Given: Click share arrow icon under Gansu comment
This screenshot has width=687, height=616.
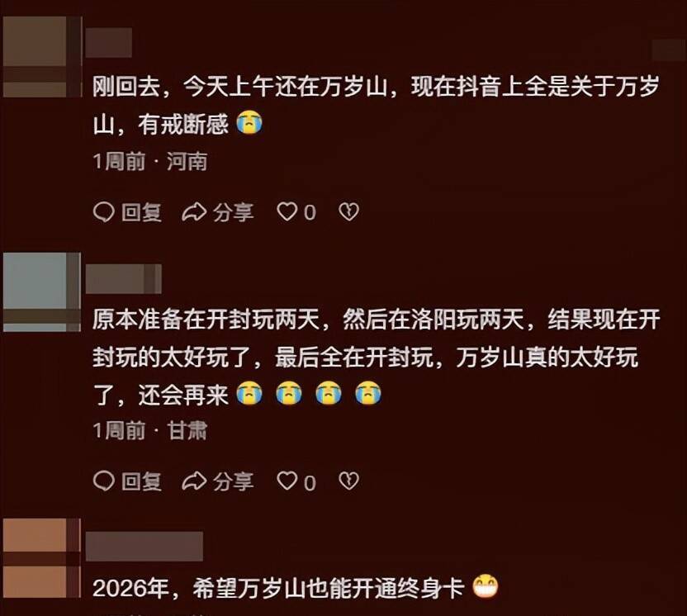Looking at the screenshot, I should [x=194, y=481].
